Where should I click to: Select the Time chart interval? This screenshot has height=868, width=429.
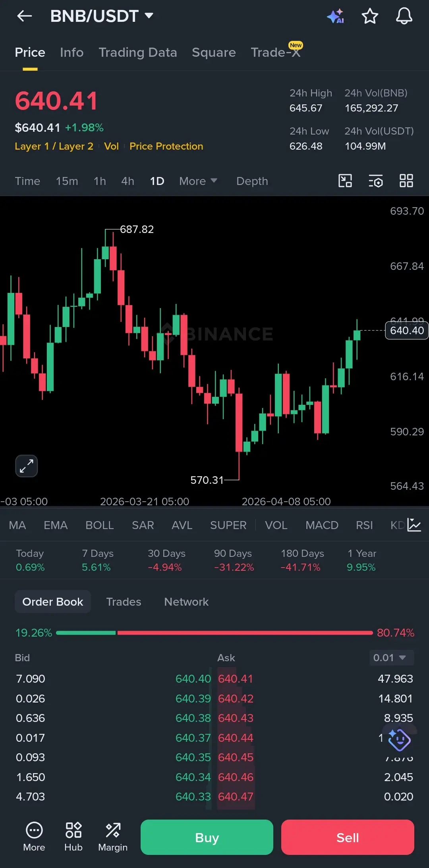click(27, 181)
